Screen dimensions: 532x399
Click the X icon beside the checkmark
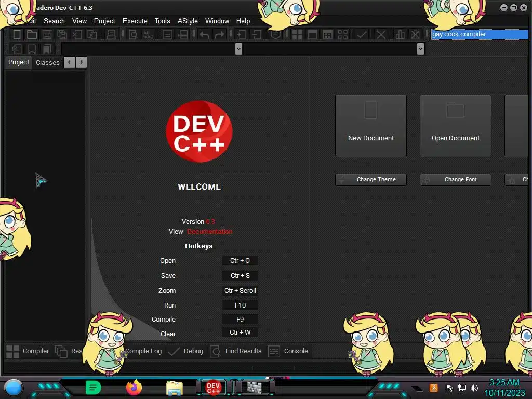click(381, 34)
